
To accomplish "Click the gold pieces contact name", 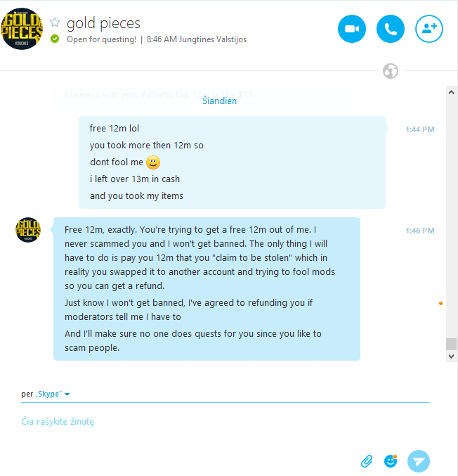I will click(103, 23).
